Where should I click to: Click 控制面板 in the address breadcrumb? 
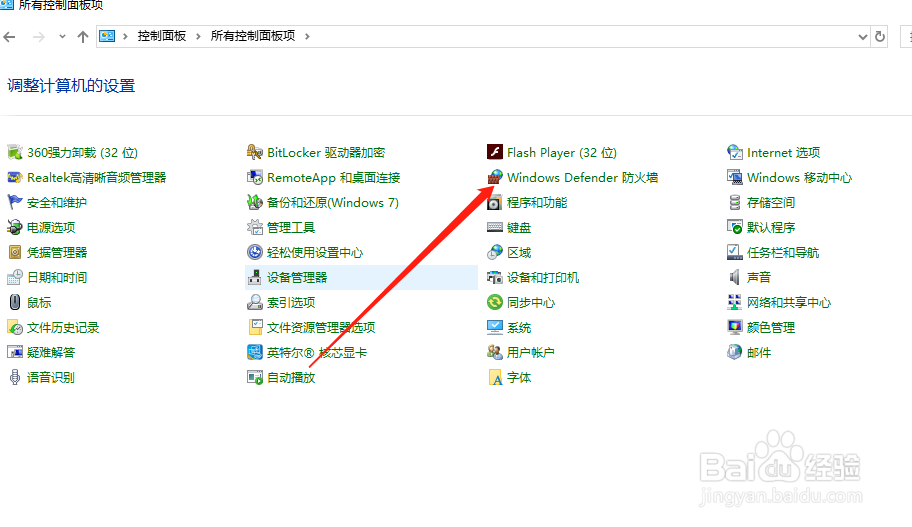tap(162, 36)
